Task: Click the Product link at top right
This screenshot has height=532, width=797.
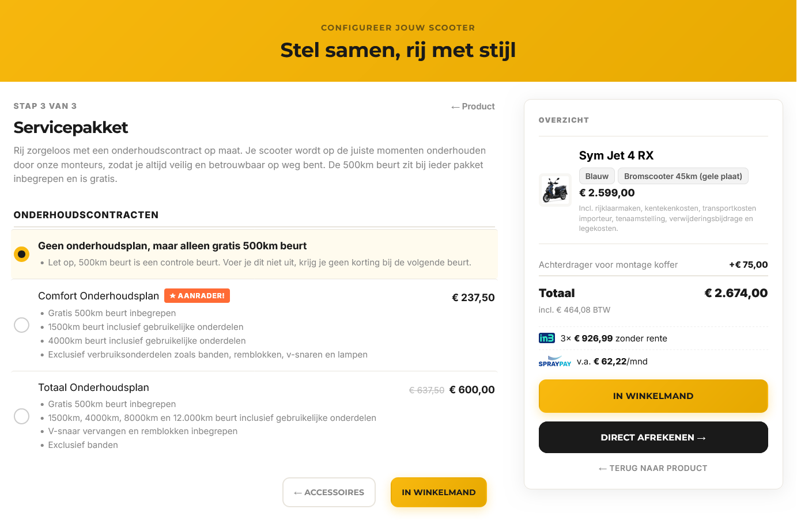Action: pyautogui.click(x=478, y=106)
